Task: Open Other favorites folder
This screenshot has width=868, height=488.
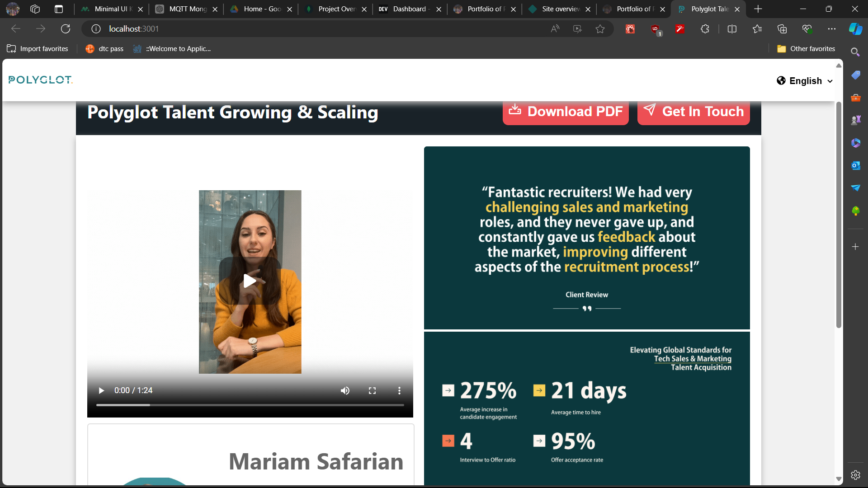Action: [x=806, y=49]
